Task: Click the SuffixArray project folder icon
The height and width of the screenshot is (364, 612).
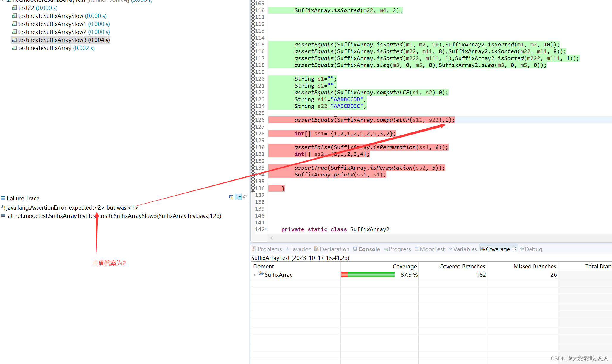Action: pyautogui.click(x=261, y=274)
